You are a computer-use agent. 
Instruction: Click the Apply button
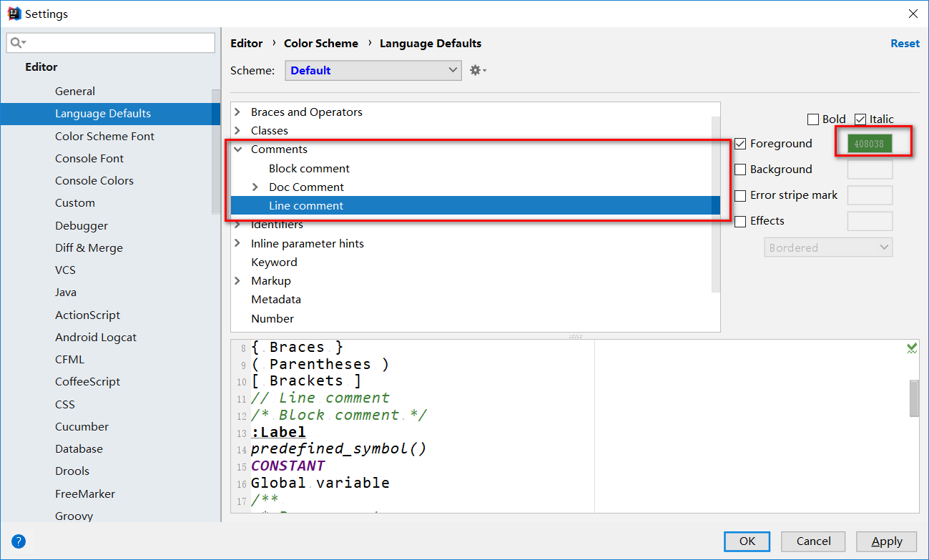(x=887, y=541)
